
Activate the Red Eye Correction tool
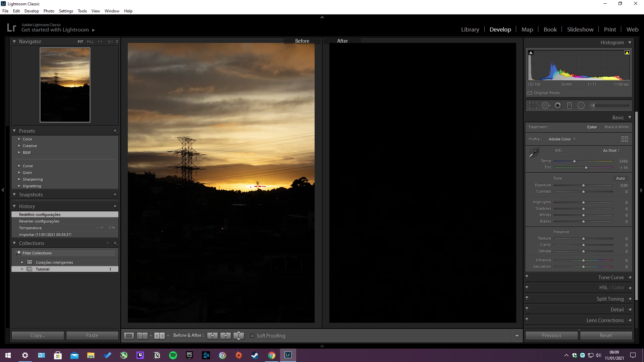pos(557,106)
